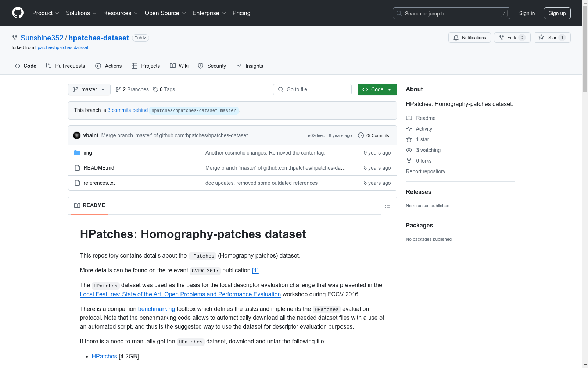Click the README book icon in README tab
Image resolution: width=588 pixels, height=368 pixels.
point(77,205)
